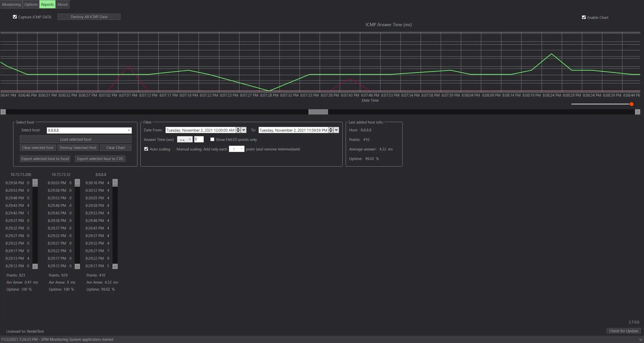The height and width of the screenshot is (343, 644).
Task: Open the Options tab
Action: (31, 4)
